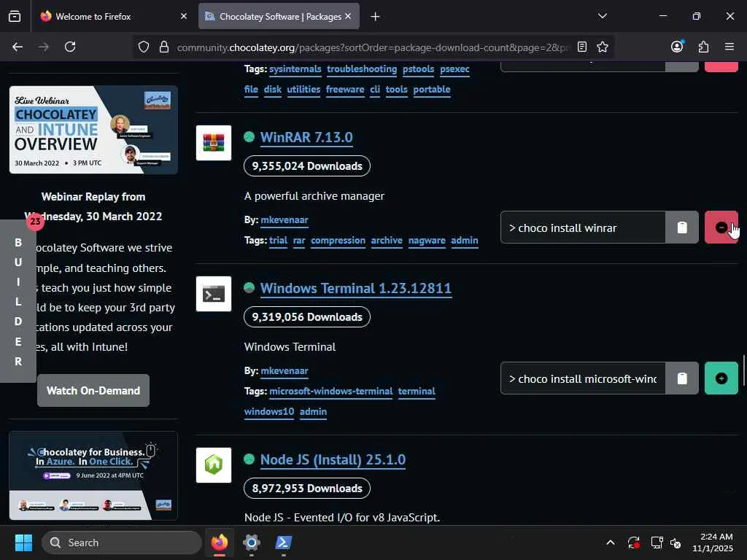The image size is (747, 560).
Task: Open a new tab
Action: [375, 17]
